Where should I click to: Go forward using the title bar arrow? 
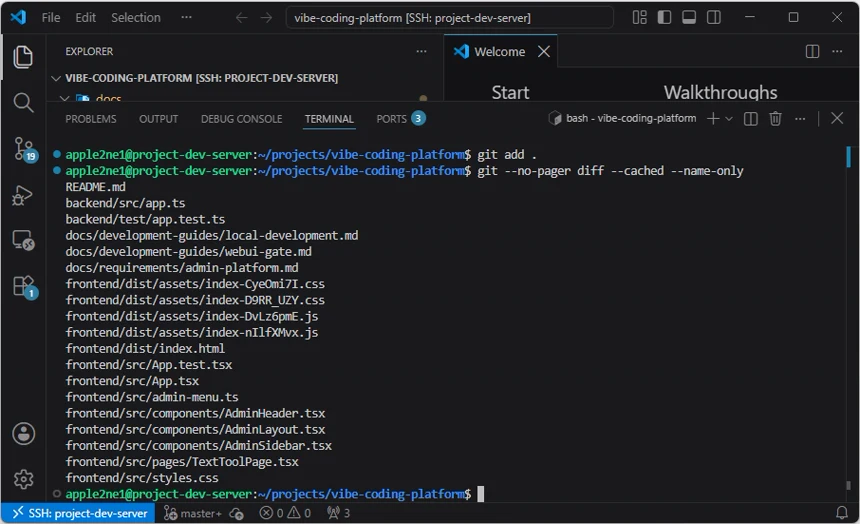[x=266, y=18]
